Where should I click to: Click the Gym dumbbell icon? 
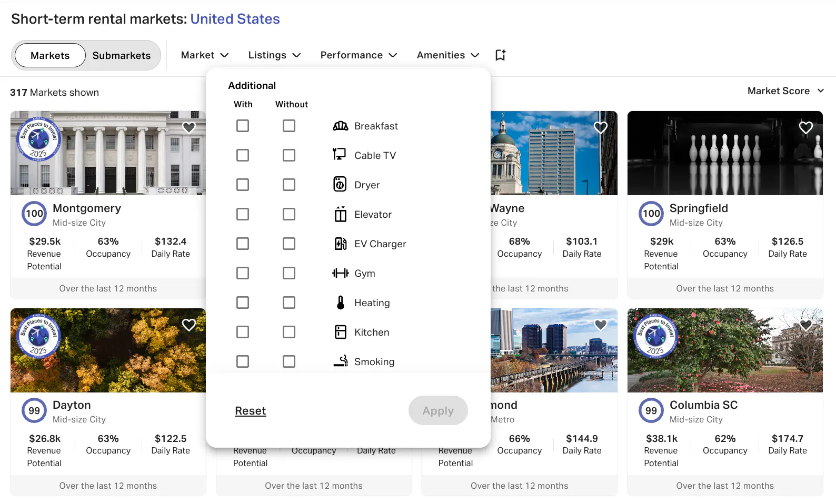(341, 273)
